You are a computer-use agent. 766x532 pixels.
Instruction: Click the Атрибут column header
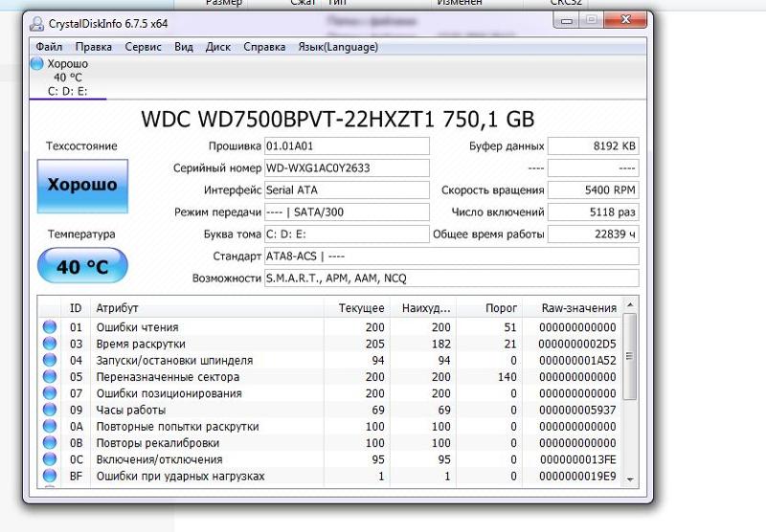[207, 308]
